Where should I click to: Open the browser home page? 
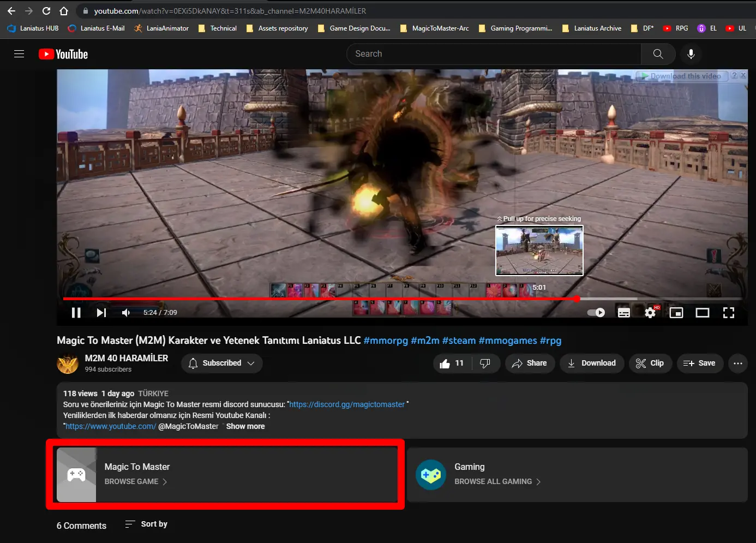[x=64, y=11]
